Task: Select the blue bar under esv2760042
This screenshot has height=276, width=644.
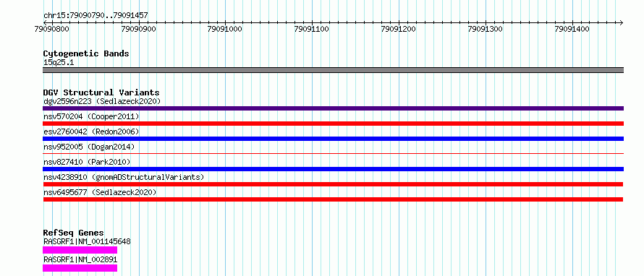Action: 333,139
